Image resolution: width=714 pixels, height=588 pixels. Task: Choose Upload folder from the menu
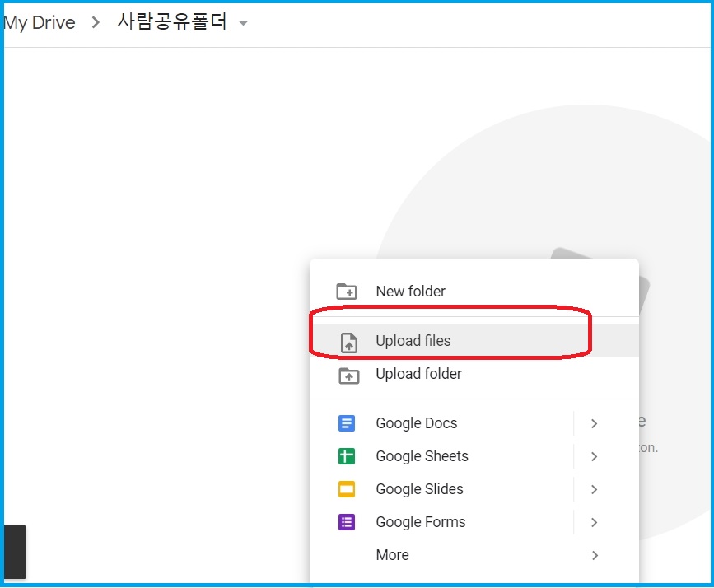tap(474, 374)
